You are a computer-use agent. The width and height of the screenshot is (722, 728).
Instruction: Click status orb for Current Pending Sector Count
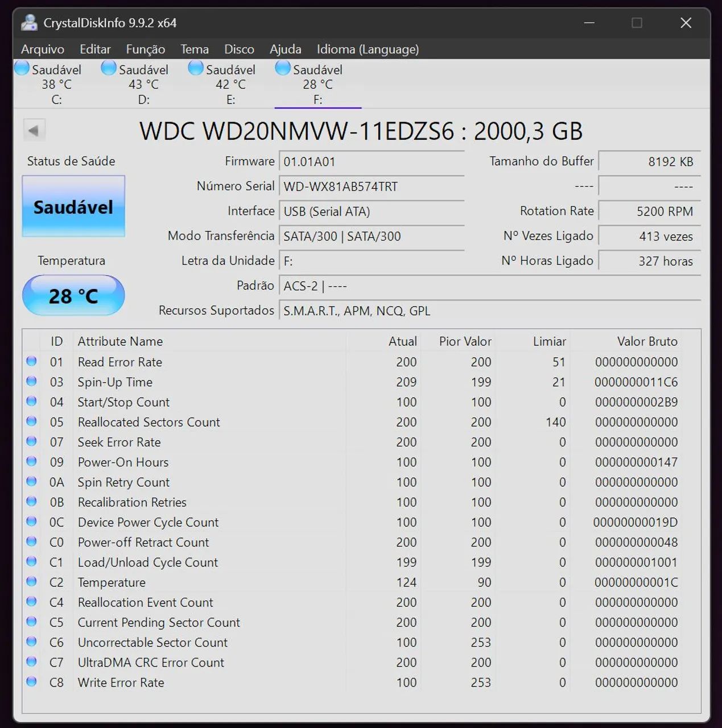(31, 622)
